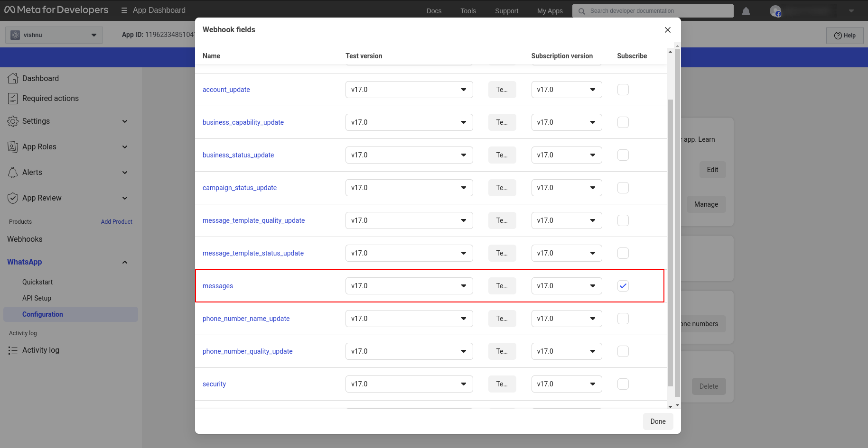
Task: Close the Webhook fields dialog
Action: [x=668, y=30]
